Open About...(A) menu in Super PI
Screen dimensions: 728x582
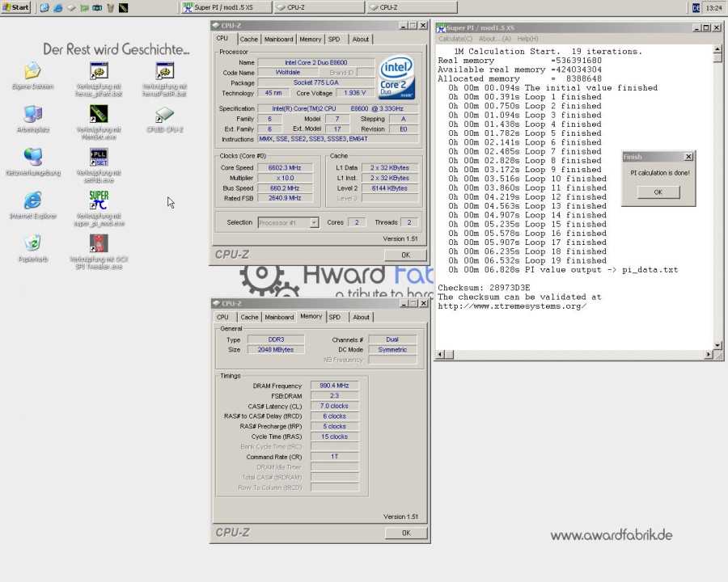(494, 39)
